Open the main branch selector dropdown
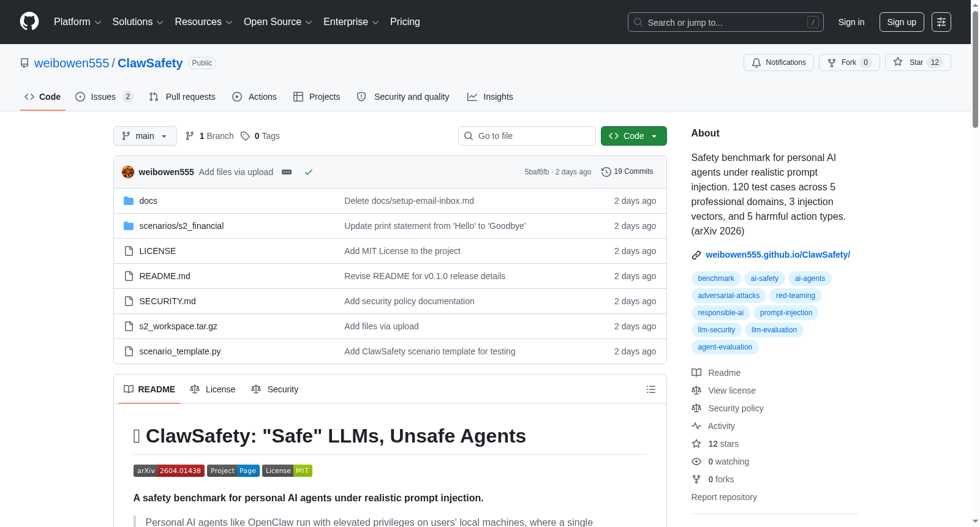This screenshot has height=527, width=980. tap(145, 136)
